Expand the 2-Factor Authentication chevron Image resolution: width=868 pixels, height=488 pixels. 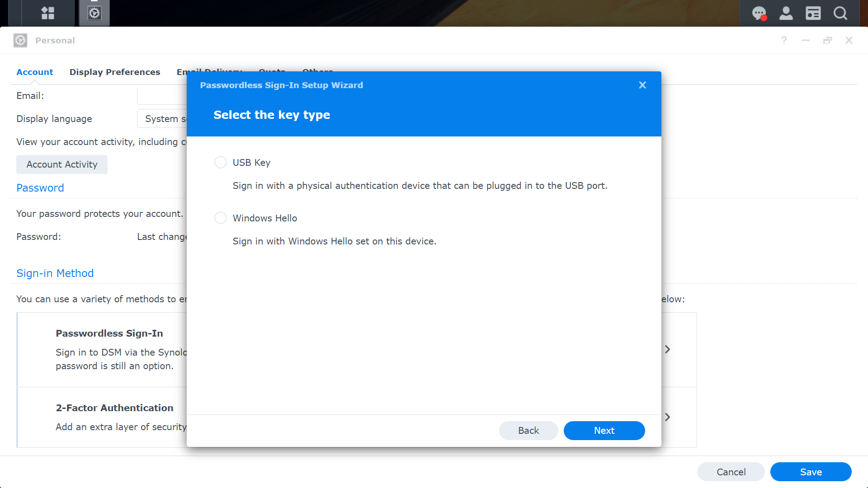pos(667,417)
